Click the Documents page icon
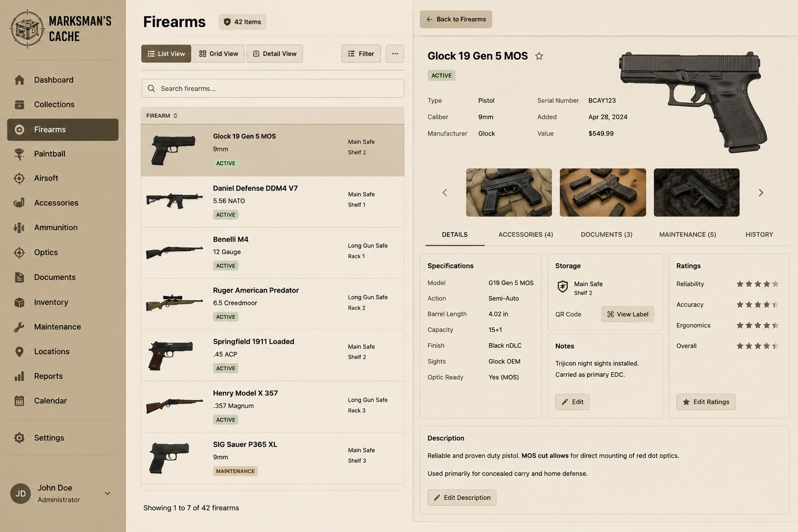 pyautogui.click(x=19, y=277)
